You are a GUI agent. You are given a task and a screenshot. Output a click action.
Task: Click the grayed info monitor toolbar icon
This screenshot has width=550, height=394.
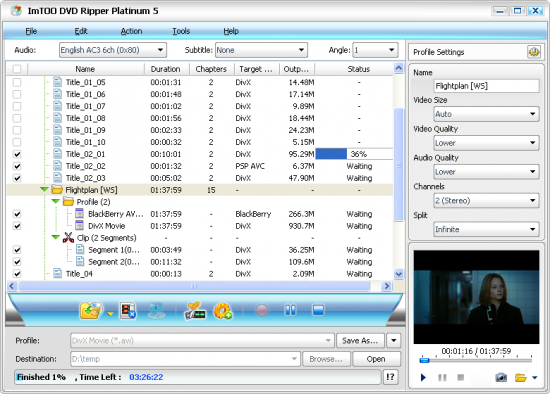coord(156,311)
